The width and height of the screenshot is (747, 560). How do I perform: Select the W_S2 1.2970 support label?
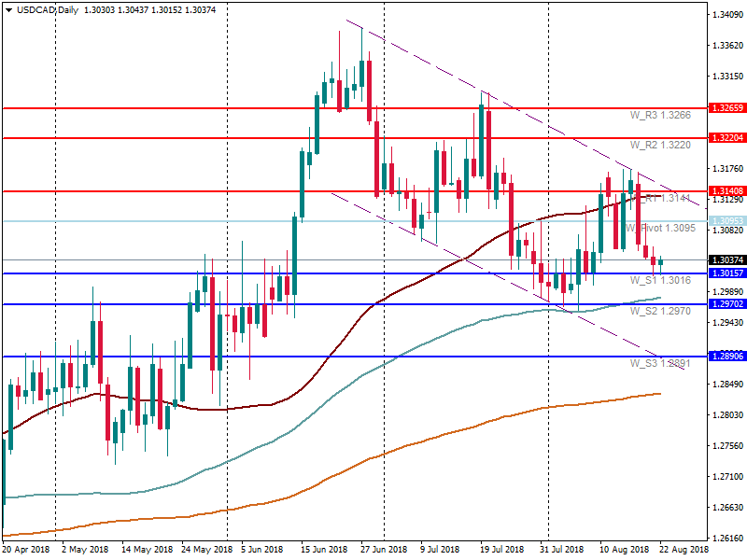pos(660,311)
